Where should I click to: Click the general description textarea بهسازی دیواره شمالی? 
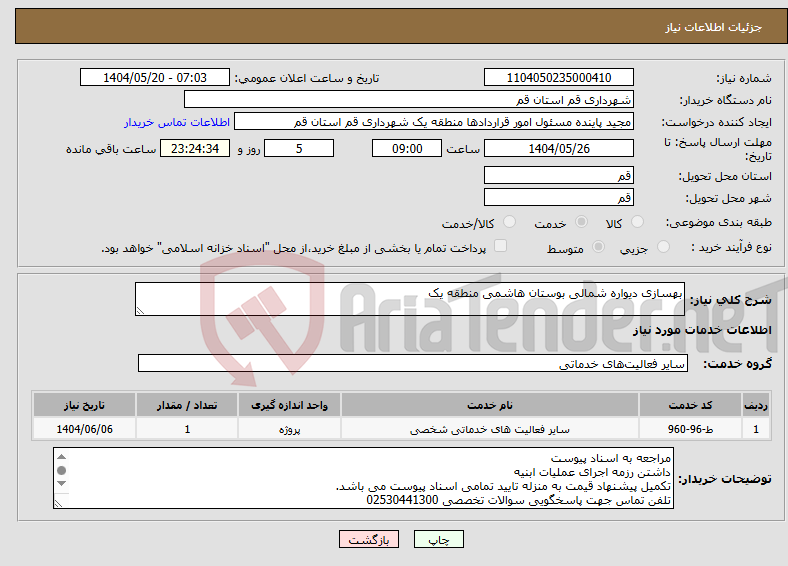click(x=410, y=299)
